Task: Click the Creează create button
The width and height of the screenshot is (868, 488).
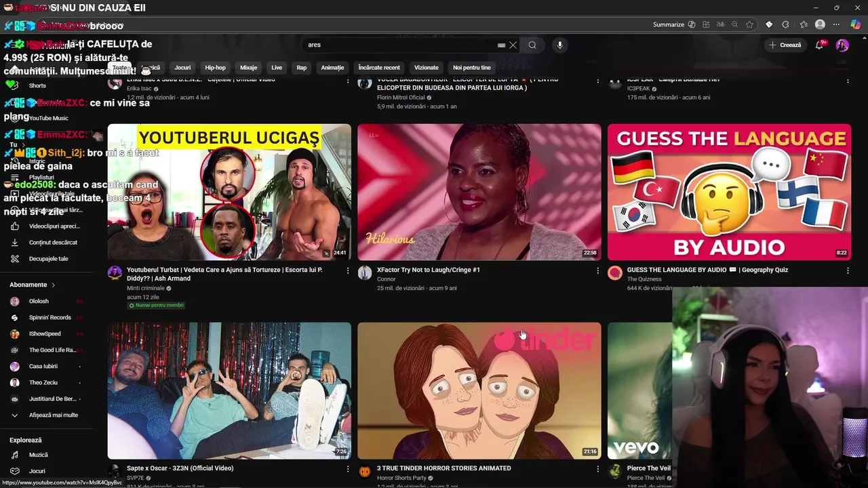Action: pyautogui.click(x=785, y=45)
